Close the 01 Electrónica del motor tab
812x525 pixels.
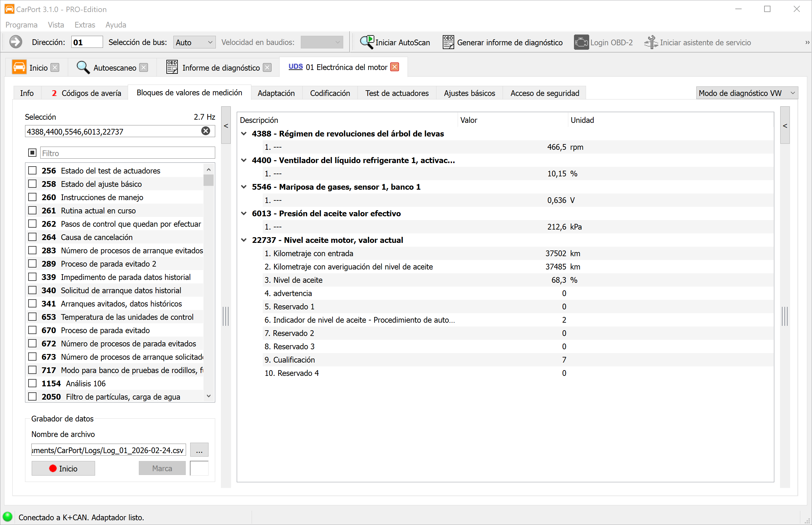[x=395, y=67]
